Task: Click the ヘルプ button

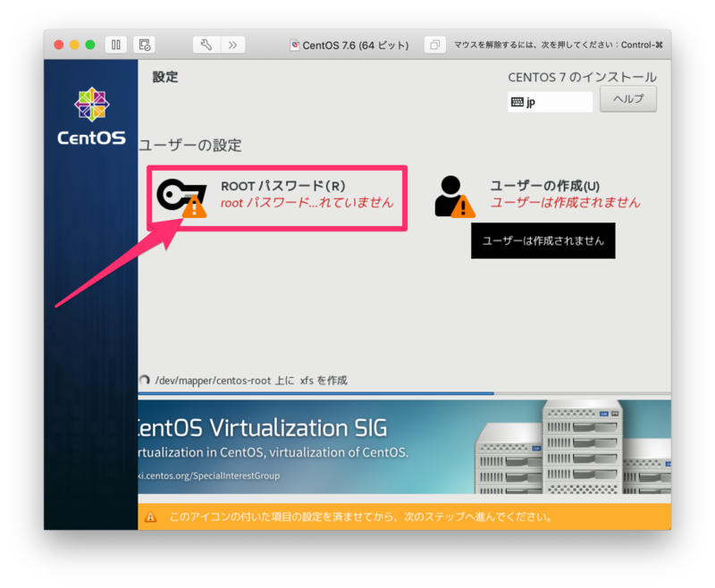Action: 628,99
